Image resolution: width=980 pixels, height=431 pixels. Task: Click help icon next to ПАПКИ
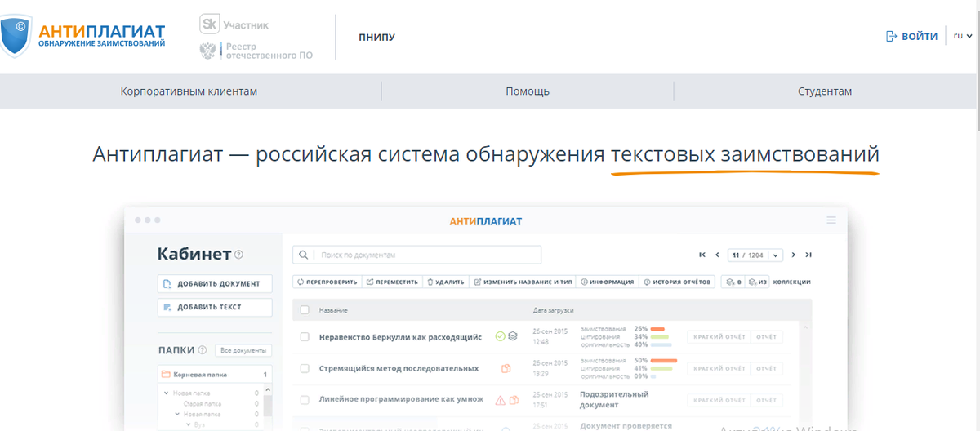(202, 350)
